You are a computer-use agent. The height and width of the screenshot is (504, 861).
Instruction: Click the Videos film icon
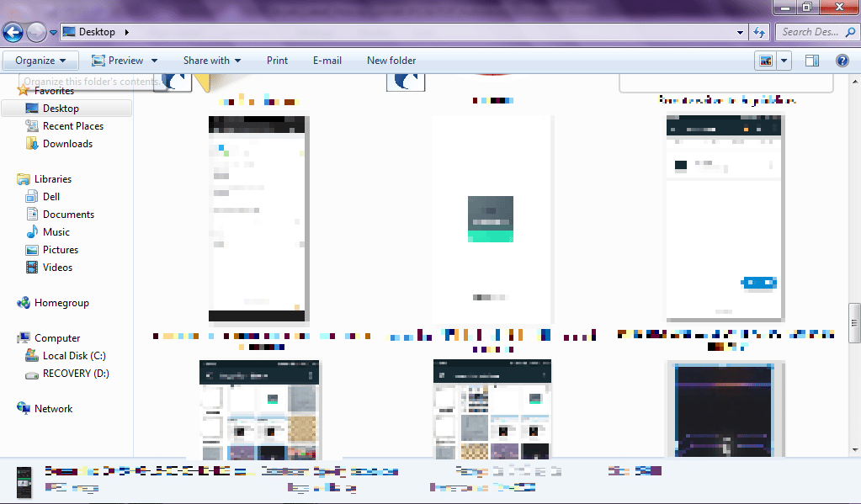pos(32,267)
